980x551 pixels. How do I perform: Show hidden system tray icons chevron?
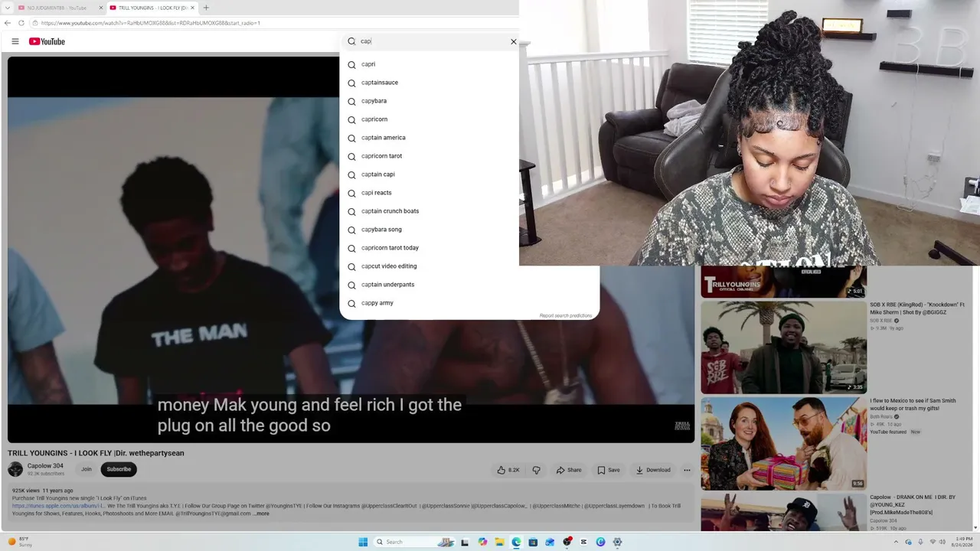(896, 542)
